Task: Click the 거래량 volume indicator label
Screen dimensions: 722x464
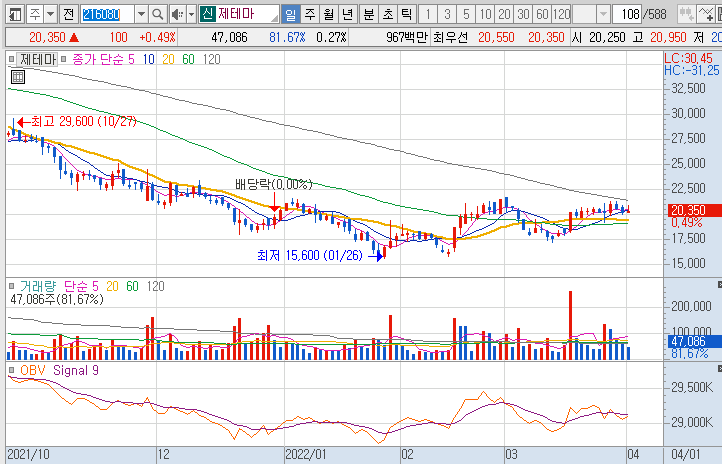Action: pyautogui.click(x=38, y=286)
